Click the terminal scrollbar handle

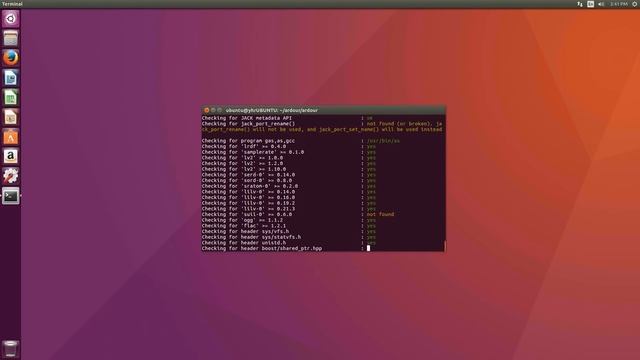pos(444,245)
